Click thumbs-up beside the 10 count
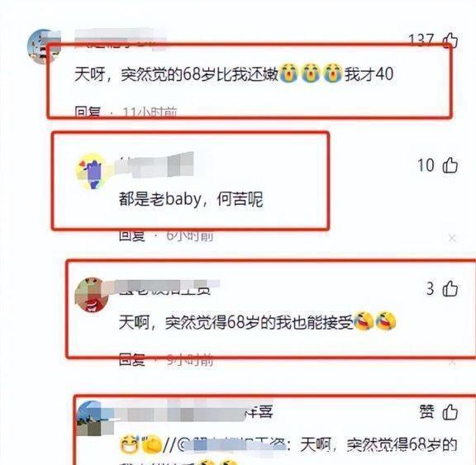 (450, 165)
